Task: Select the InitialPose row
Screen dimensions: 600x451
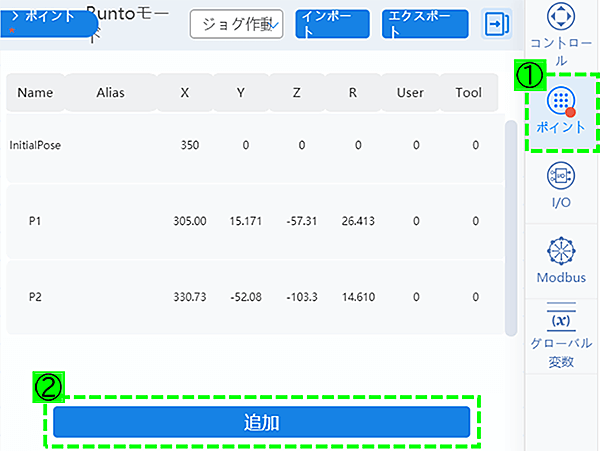Action: (36, 146)
